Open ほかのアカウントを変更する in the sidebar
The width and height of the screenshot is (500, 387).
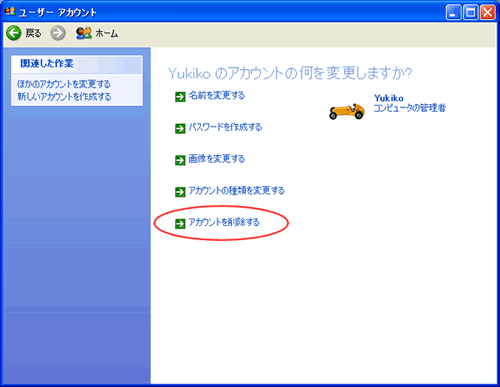coord(64,84)
